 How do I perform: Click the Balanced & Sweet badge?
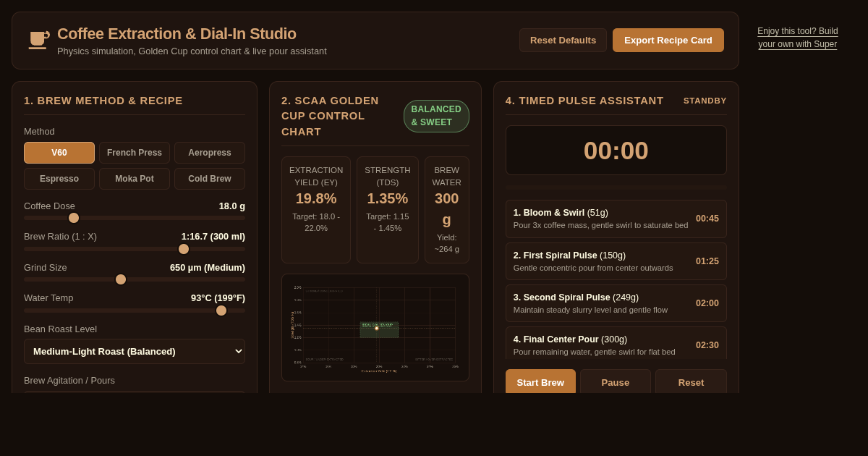coord(436,116)
